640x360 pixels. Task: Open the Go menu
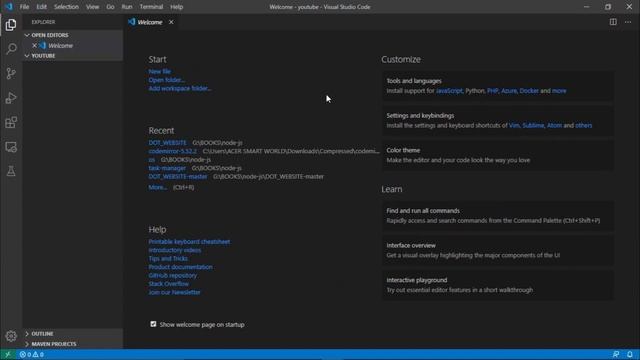tap(110, 7)
